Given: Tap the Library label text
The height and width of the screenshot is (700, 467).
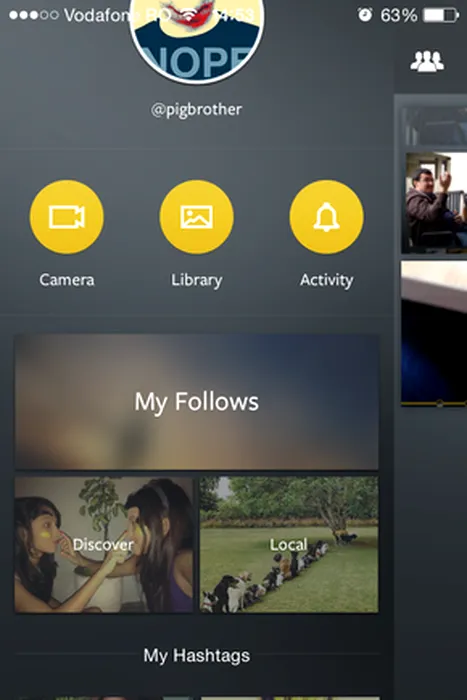Looking at the screenshot, I should click(196, 280).
